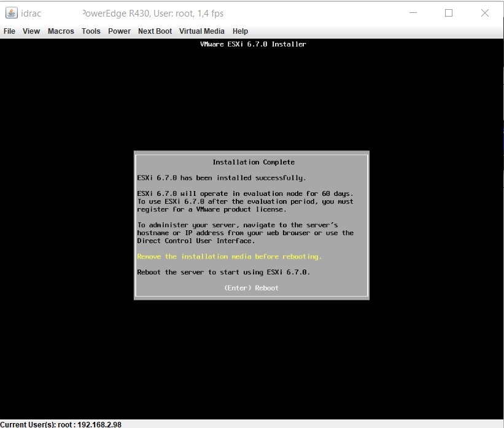
Task: Open the File menu
Action: coord(9,31)
